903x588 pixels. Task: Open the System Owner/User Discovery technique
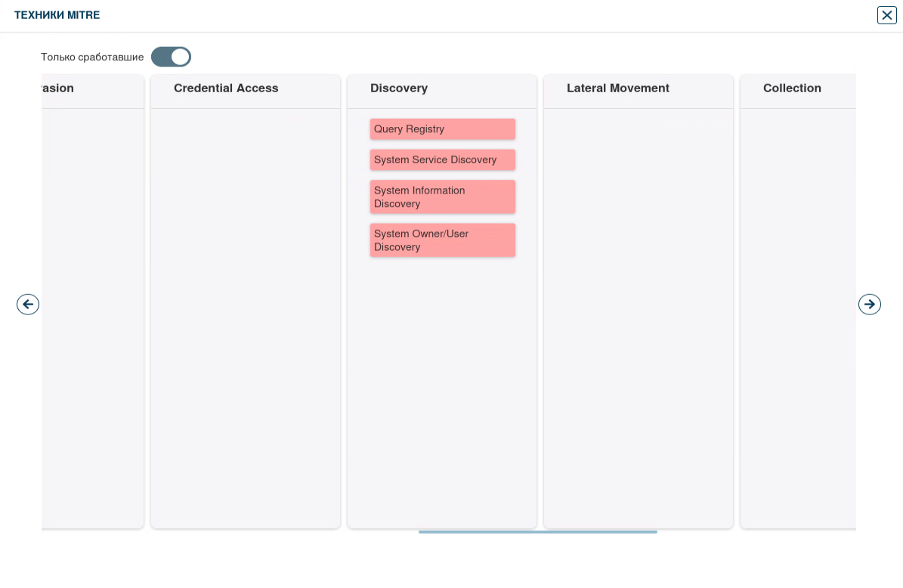pos(442,240)
